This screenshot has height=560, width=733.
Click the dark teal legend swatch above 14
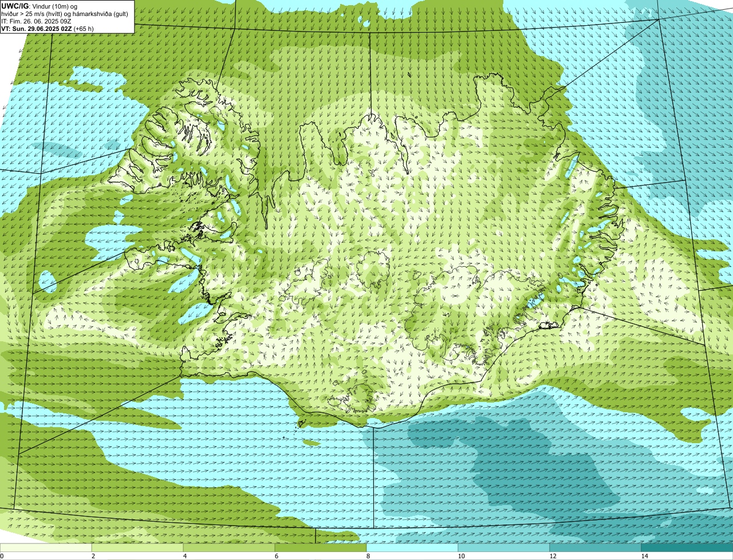coord(687,547)
